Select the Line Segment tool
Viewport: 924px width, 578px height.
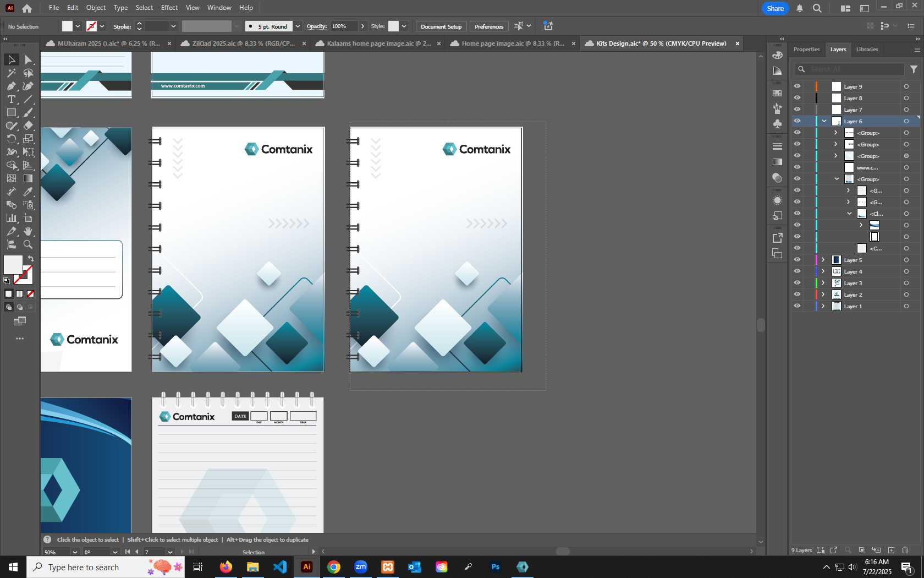(29, 99)
